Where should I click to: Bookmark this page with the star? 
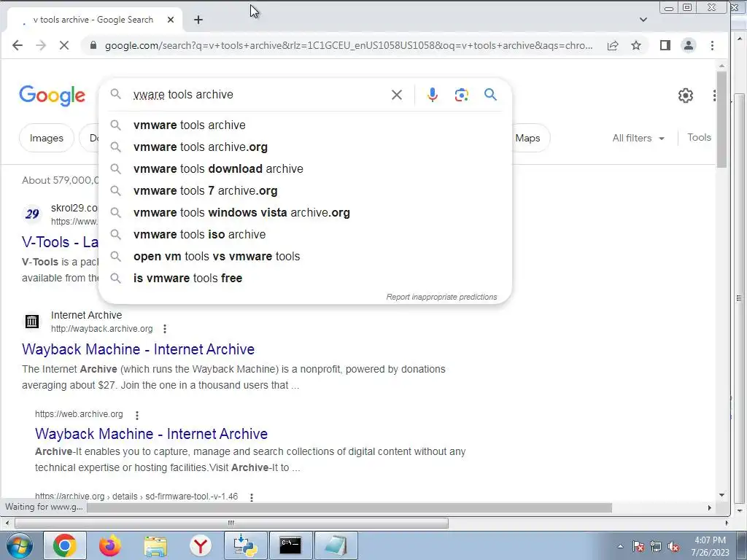click(x=636, y=45)
